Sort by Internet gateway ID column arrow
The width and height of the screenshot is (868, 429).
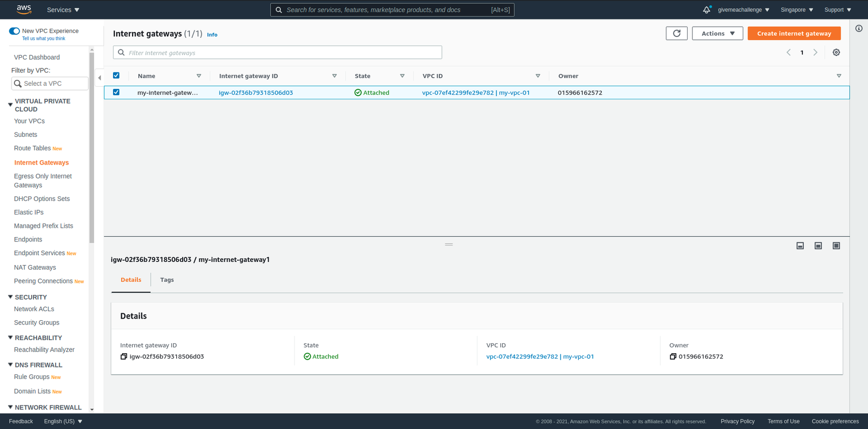point(335,76)
